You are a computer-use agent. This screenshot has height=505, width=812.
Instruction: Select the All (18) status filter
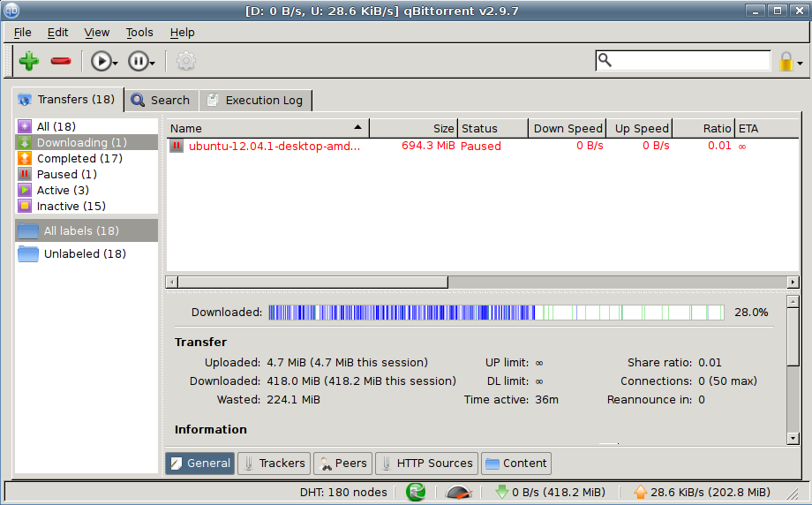point(86,126)
